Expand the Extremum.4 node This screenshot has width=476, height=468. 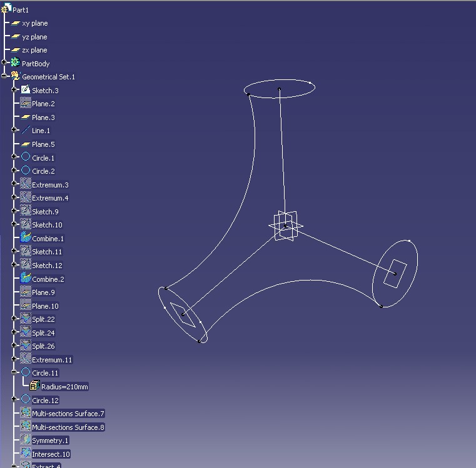(x=14, y=197)
